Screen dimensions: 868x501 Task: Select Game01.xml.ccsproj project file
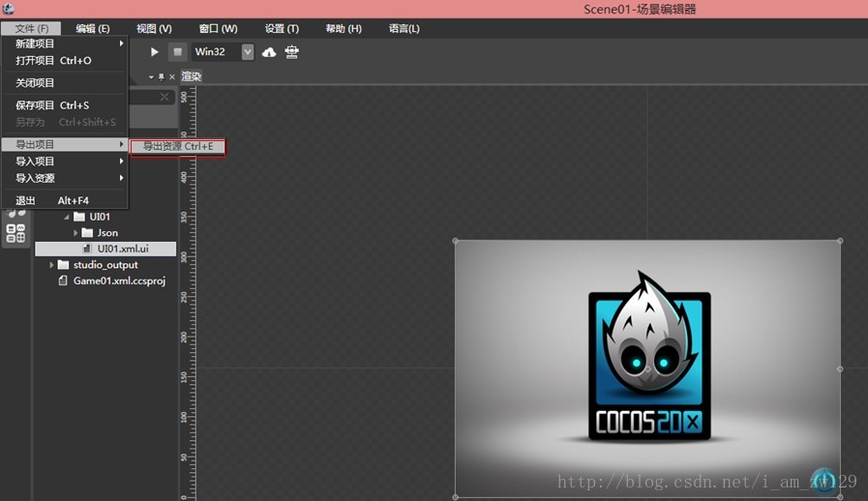click(119, 281)
